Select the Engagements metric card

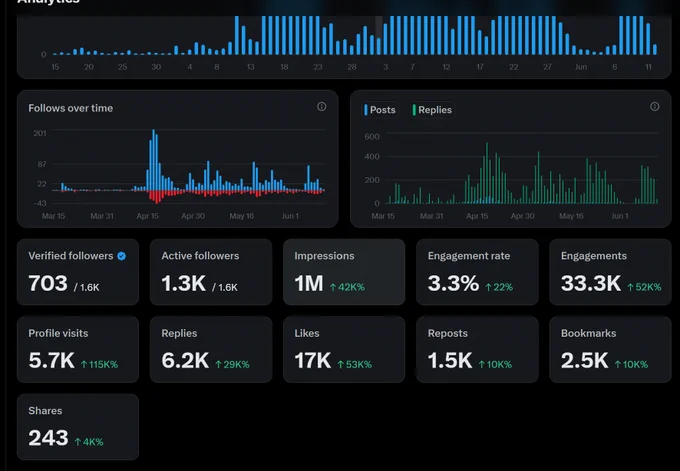pyautogui.click(x=610, y=272)
